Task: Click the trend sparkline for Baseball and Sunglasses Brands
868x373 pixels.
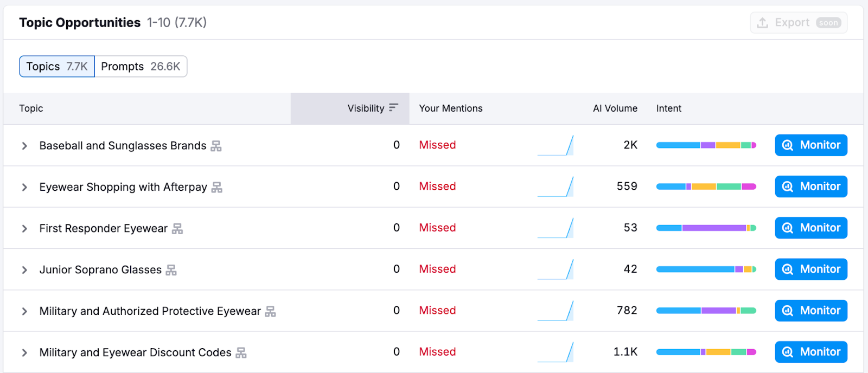Action: (x=556, y=145)
